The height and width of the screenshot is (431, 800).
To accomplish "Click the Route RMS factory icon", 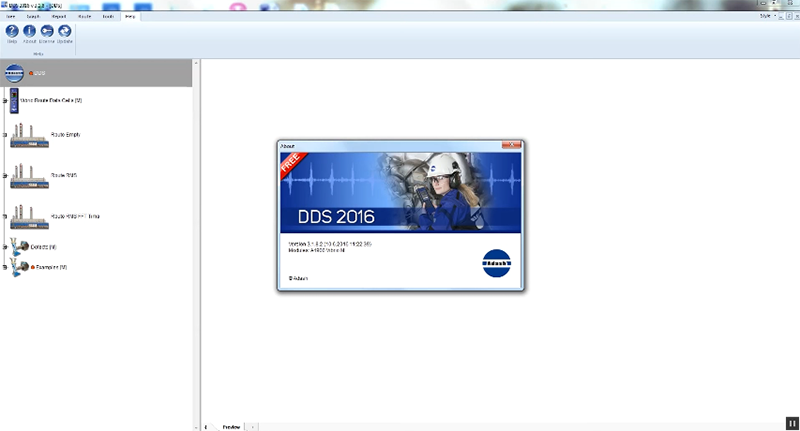I will pos(30,176).
